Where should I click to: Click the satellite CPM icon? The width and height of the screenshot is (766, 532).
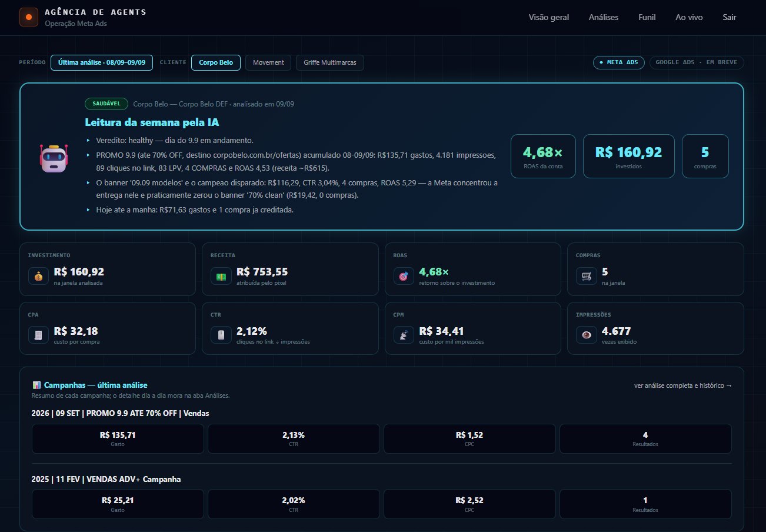[404, 335]
